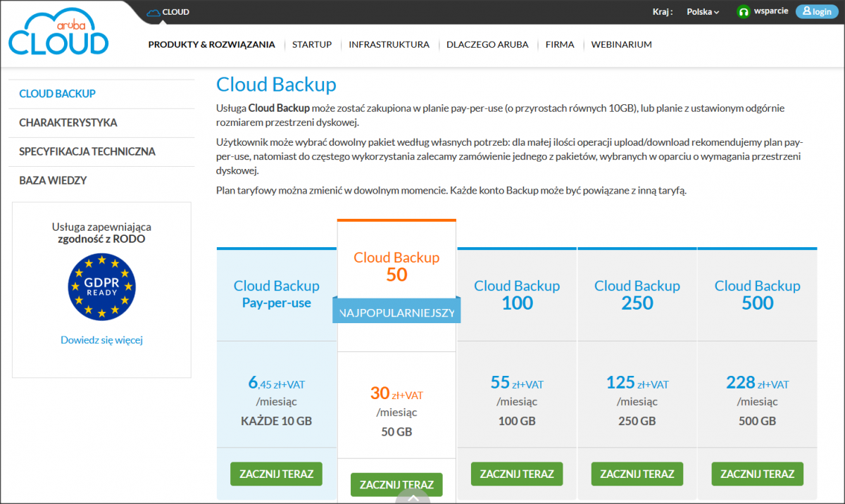The width and height of the screenshot is (845, 504).
Task: Click the Cloud Backup 100 plan title
Action: pos(517,294)
